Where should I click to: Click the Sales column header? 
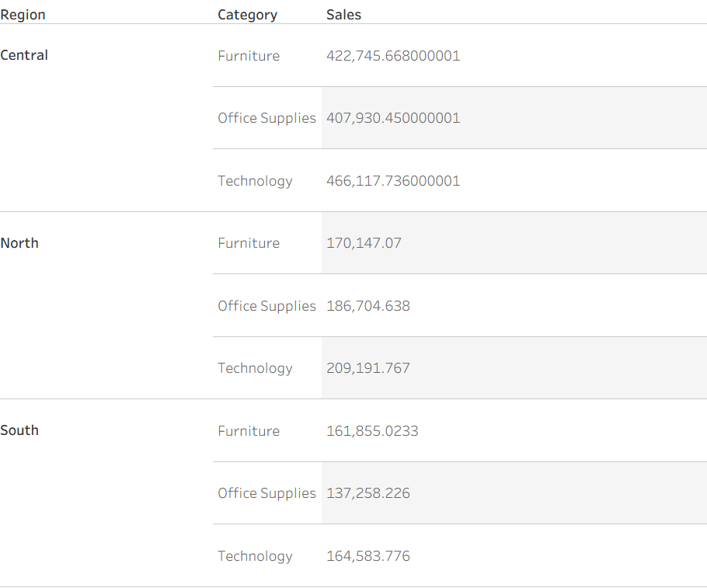coord(343,15)
